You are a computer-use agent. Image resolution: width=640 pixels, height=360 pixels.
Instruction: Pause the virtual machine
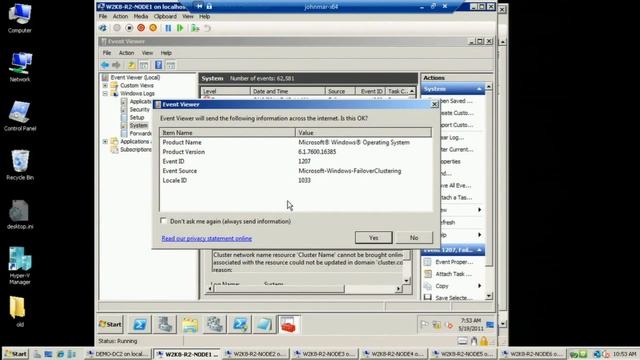[x=168, y=28]
